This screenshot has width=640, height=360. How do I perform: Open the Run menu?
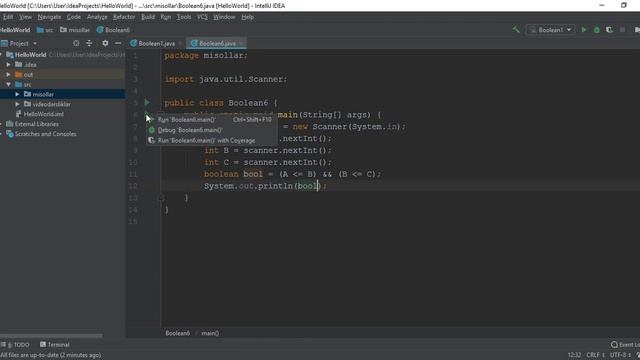coord(166,17)
